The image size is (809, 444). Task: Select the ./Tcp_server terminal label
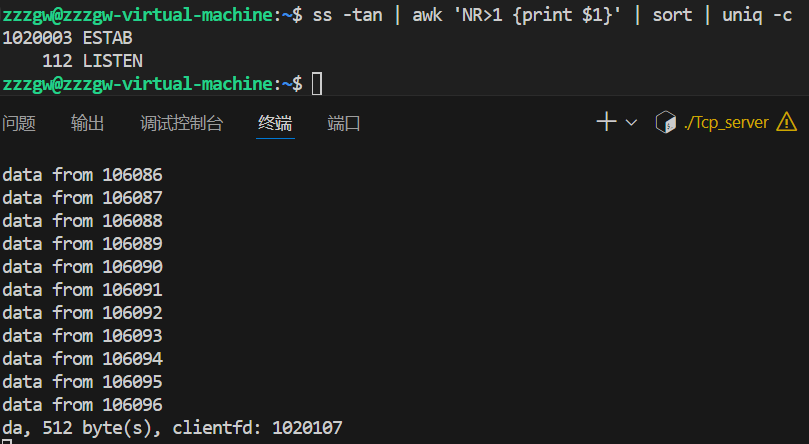(726, 122)
